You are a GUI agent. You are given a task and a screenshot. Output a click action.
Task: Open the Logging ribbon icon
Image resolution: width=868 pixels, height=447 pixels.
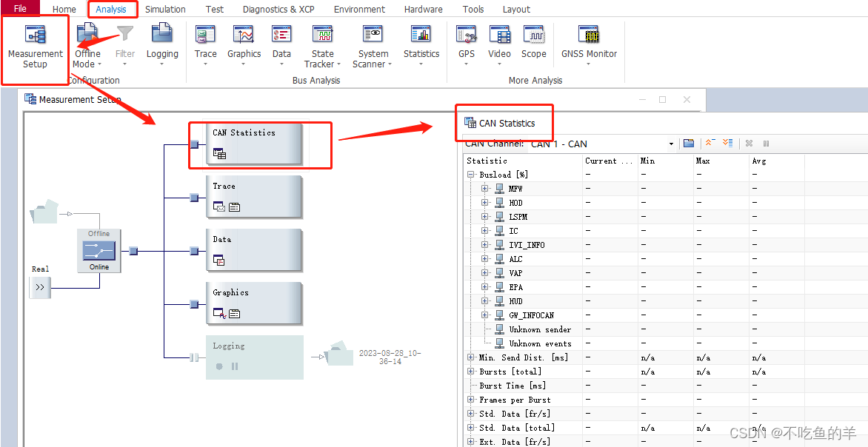(162, 34)
